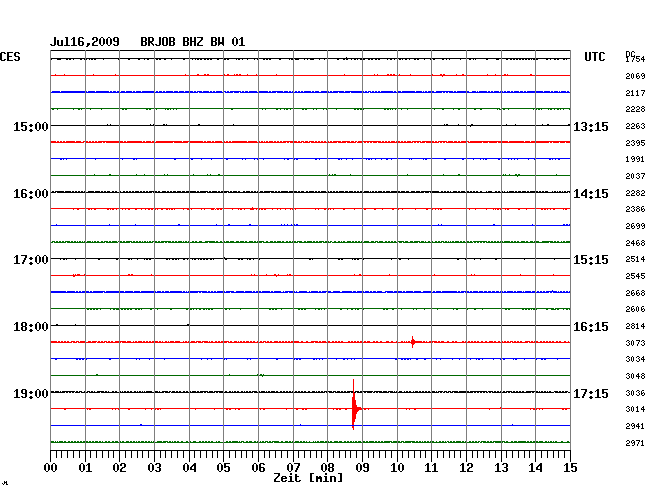Click the DC value 2069

tap(635, 76)
